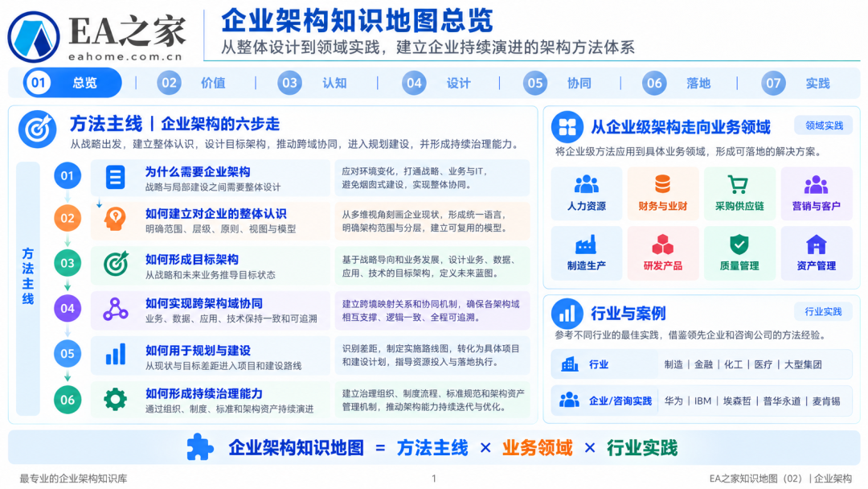868x489 pixels.
Task: Click the 资产管理 house icon
Action: 816,244
